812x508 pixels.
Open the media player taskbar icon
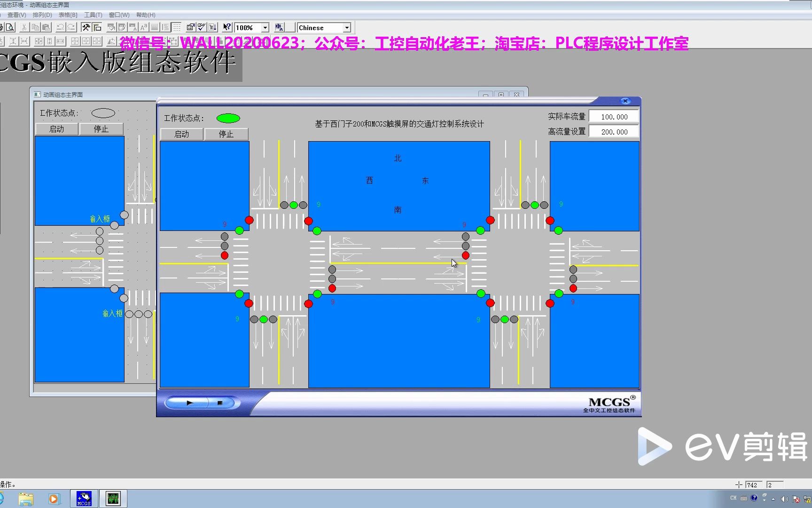[x=54, y=499]
